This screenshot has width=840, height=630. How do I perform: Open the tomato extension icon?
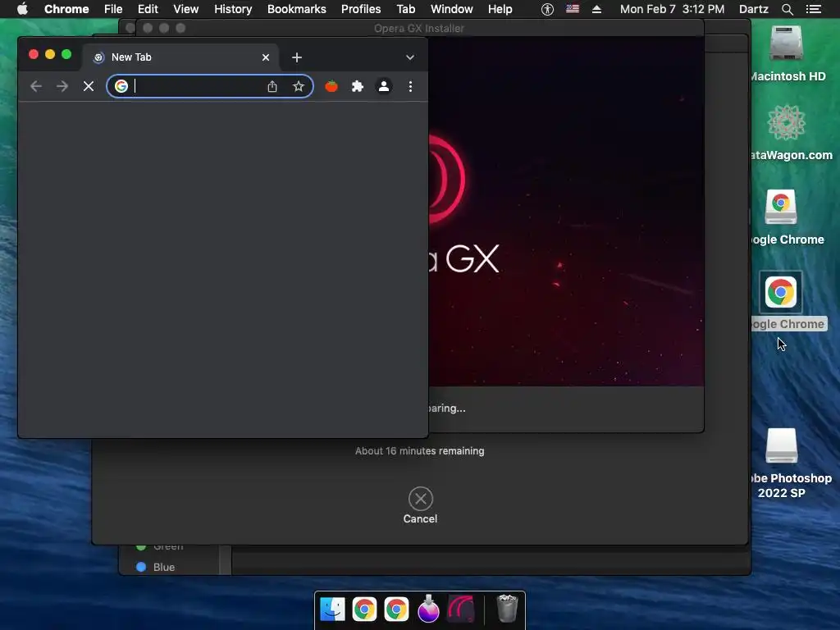click(x=331, y=86)
